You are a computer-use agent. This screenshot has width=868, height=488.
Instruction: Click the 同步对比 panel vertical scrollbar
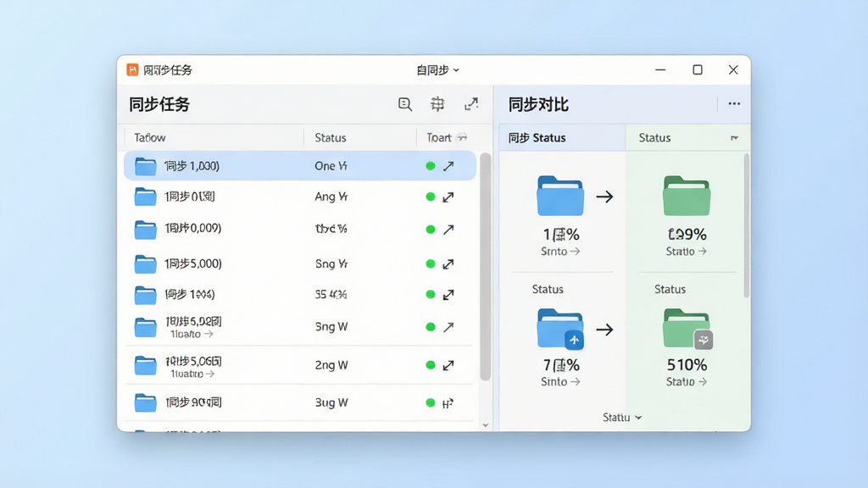[x=746, y=225]
